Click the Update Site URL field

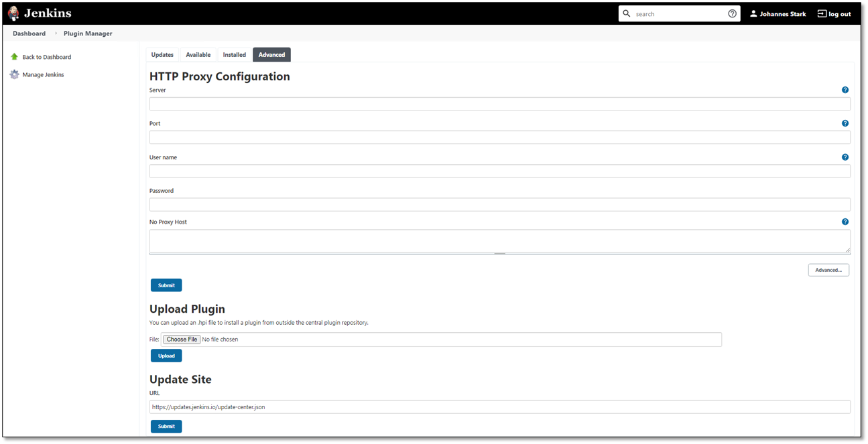point(500,406)
